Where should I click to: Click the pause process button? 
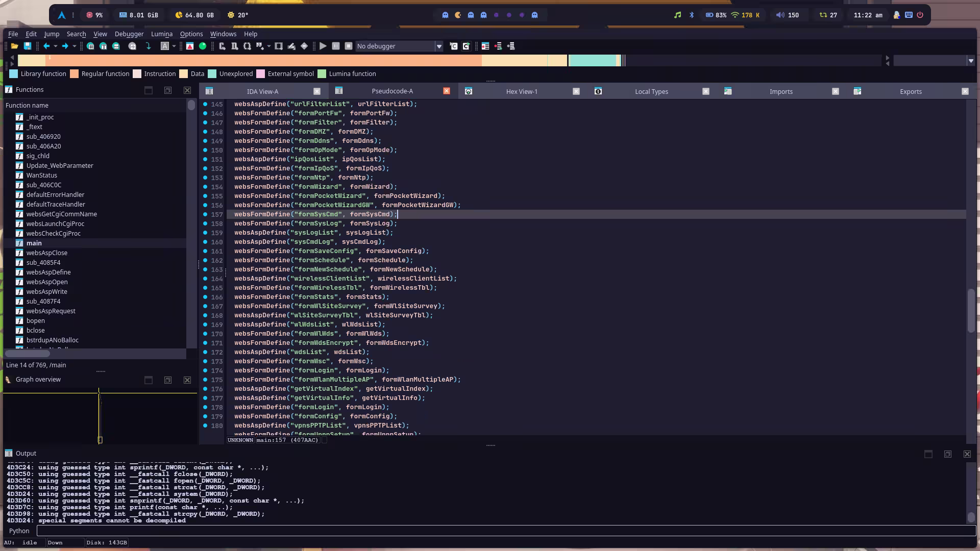[x=336, y=46]
